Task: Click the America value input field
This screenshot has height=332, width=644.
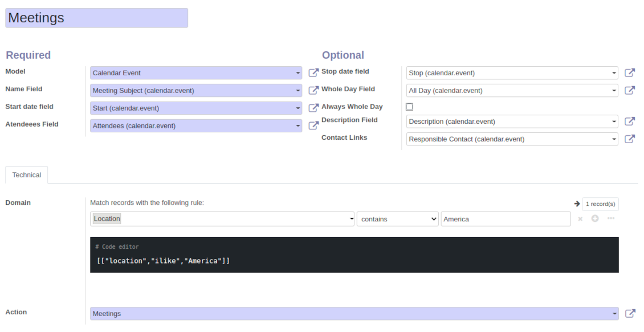Action: [505, 219]
